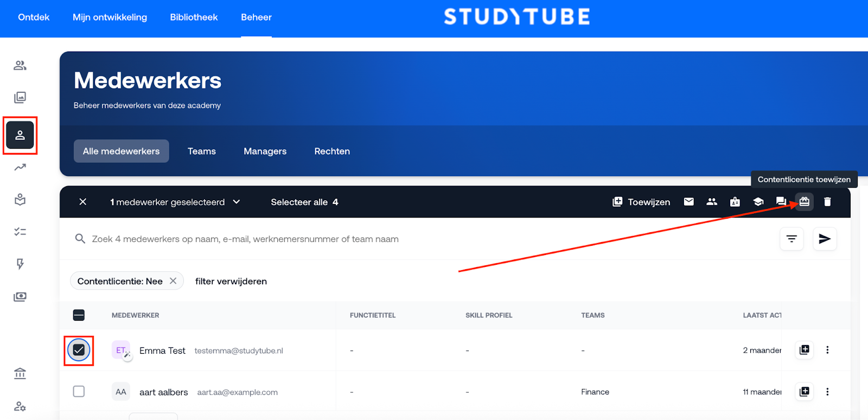Click the search magnifier icon
The image size is (868, 420).
pyautogui.click(x=80, y=239)
